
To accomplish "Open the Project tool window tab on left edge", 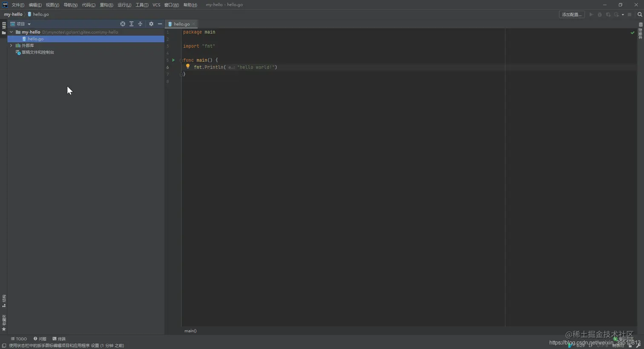I will (x=4, y=28).
